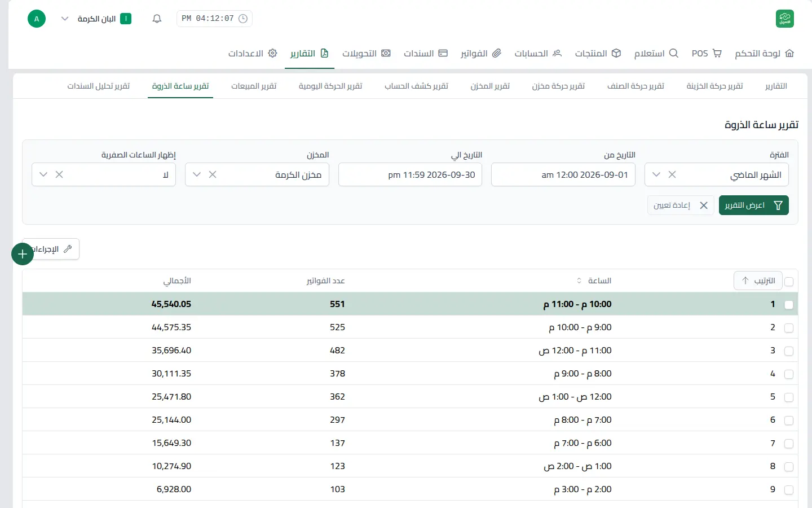
Task: Clear the الفترة filter selection
Action: [x=672, y=174]
